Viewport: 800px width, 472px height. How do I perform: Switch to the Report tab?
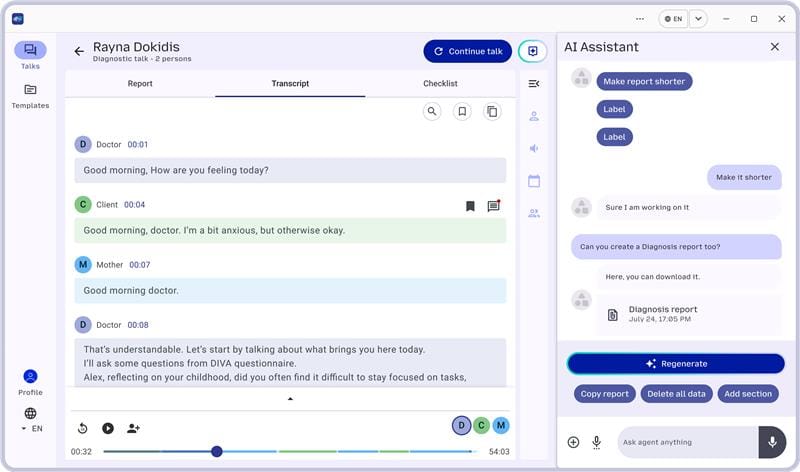(x=140, y=84)
